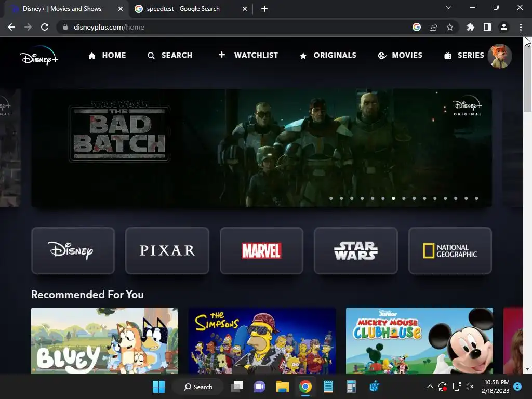The height and width of the screenshot is (399, 532).
Task: Open the clock showing 10:58 PM
Action: point(495,387)
